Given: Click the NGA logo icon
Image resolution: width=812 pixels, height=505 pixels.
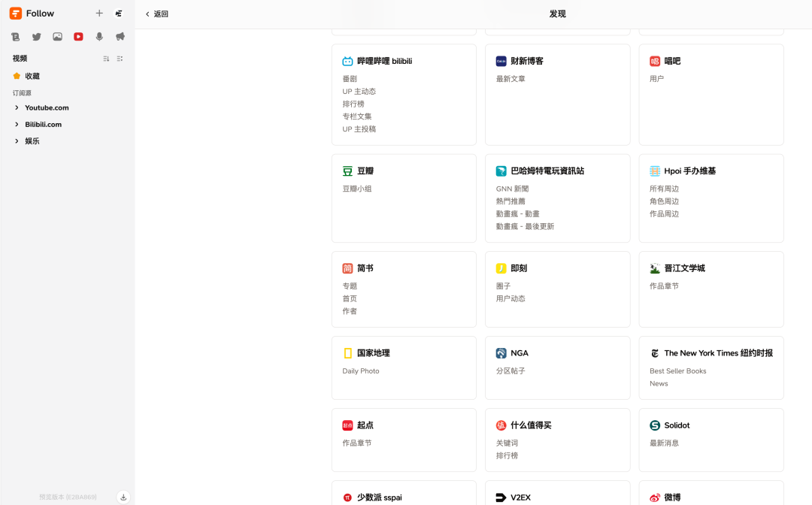Looking at the screenshot, I should [x=501, y=353].
